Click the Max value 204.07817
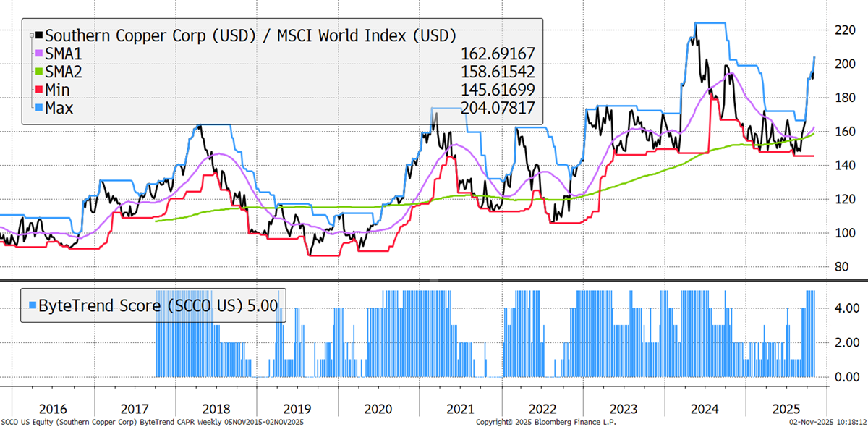Image resolution: width=868 pixels, height=427 pixels. point(497,108)
